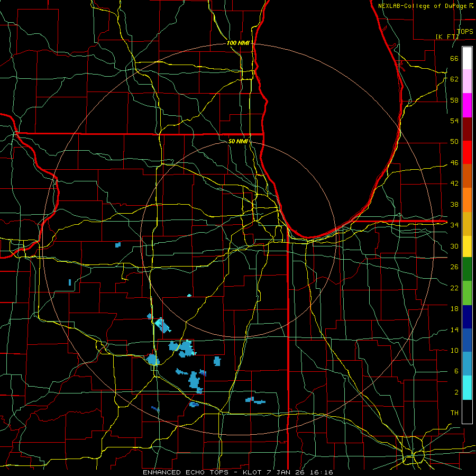The height and width of the screenshot is (476, 476).
Task: Click the legend value 22
Action: tap(454, 288)
